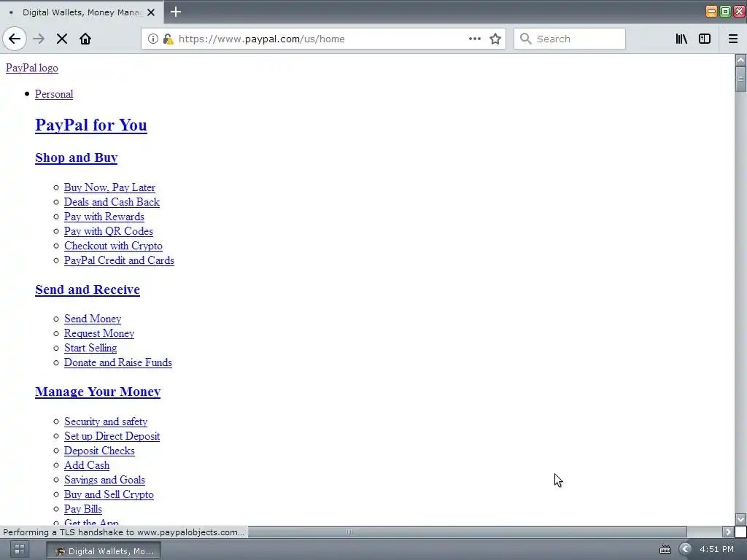This screenshot has height=560, width=747.
Task: Click the vertical scrollbar thumb
Action: [740, 79]
